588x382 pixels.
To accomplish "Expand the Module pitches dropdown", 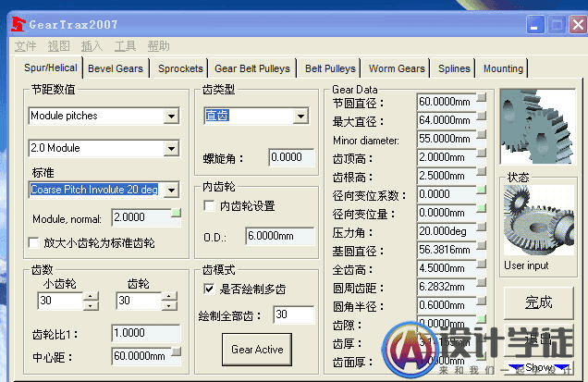I will coord(171,117).
